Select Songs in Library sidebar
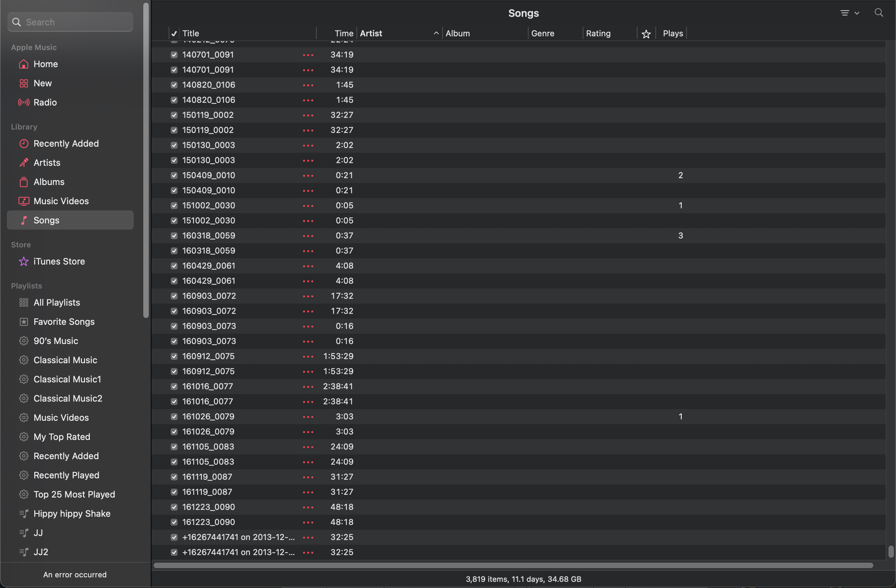The width and height of the screenshot is (896, 588). (x=46, y=220)
